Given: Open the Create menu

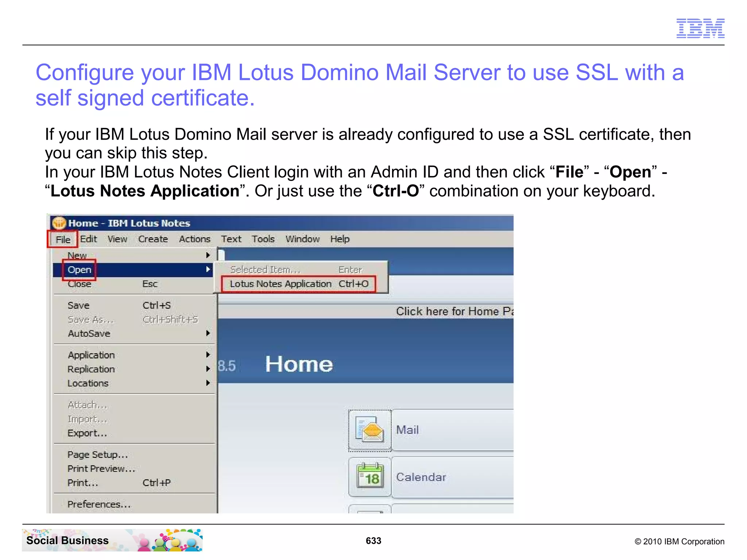Looking at the screenshot, I should tap(153, 239).
